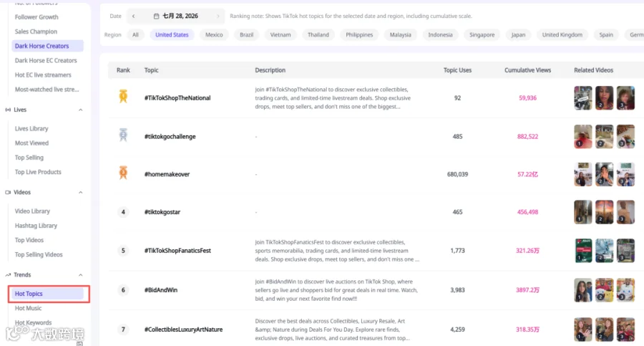Collapse the Lives section chevron
Screen dimensions: 644x346
[x=80, y=110]
